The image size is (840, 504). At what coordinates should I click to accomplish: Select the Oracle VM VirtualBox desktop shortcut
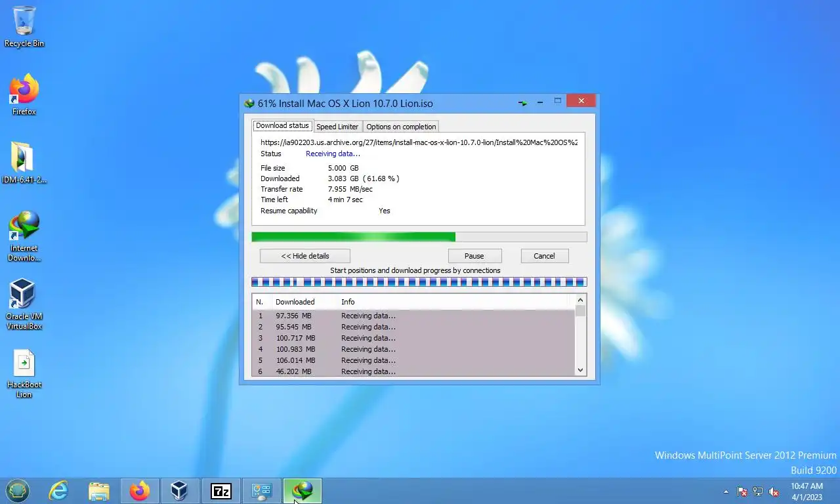[x=24, y=304]
